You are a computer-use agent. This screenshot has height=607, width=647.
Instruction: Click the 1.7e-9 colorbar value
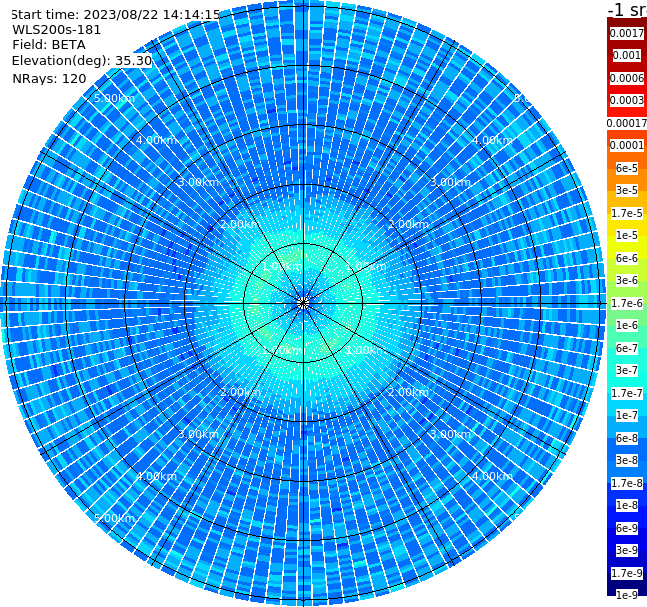627,573
